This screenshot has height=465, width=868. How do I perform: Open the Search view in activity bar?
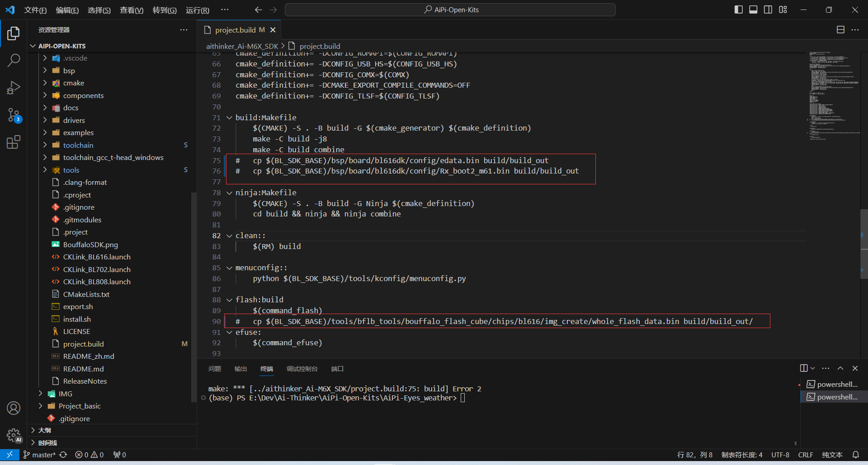tap(14, 60)
